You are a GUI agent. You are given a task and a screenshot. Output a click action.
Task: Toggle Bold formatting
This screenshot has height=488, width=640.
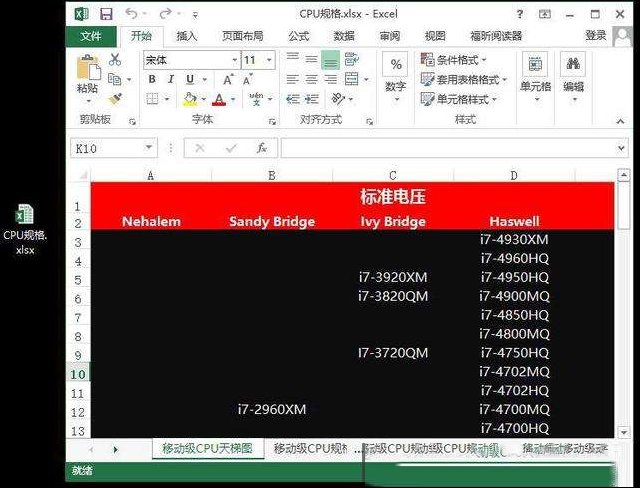coord(152,79)
